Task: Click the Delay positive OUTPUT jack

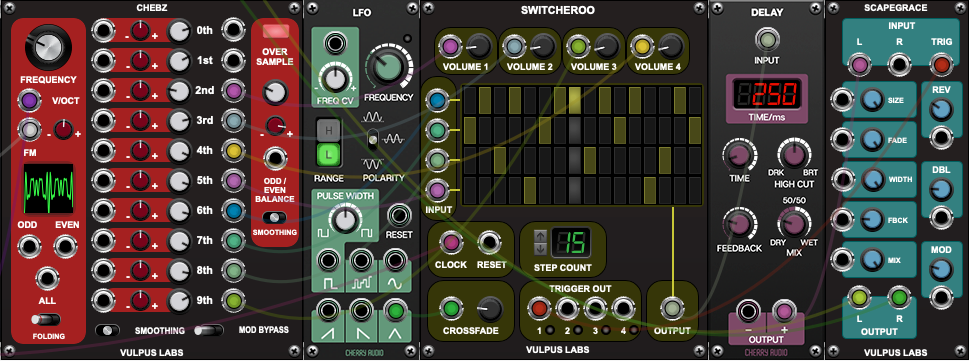Action: [x=785, y=311]
